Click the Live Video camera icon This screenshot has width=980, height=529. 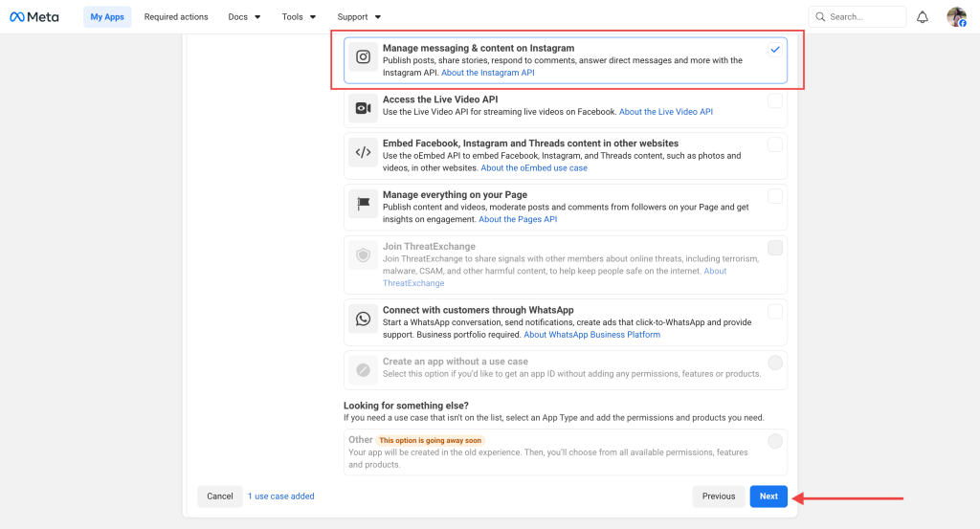click(x=363, y=108)
